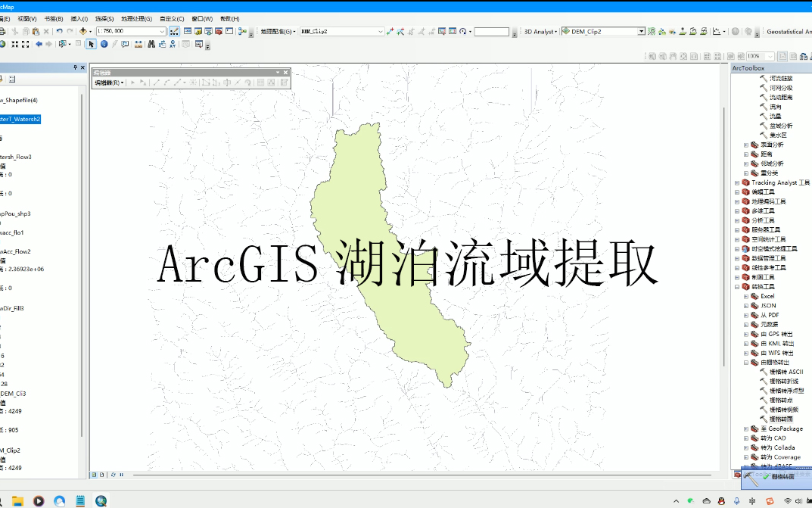812x508 pixels.
Task: Open the Find tool with binoculars icon
Action: (151, 44)
